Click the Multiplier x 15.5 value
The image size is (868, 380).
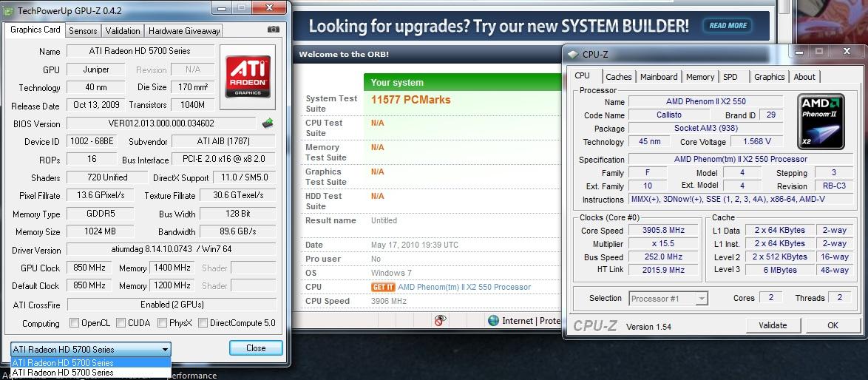[x=664, y=244]
